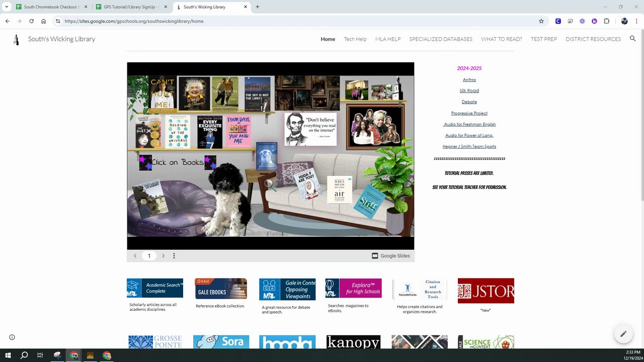Open Audio for Power of Lang. link
This screenshot has height=362, width=644.
coord(469,135)
